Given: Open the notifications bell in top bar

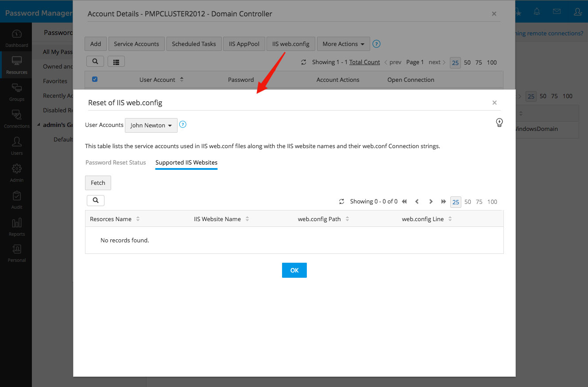Looking at the screenshot, I should [x=537, y=12].
